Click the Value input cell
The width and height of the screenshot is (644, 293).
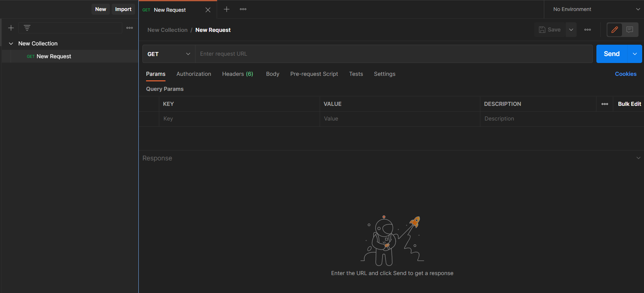click(400, 119)
